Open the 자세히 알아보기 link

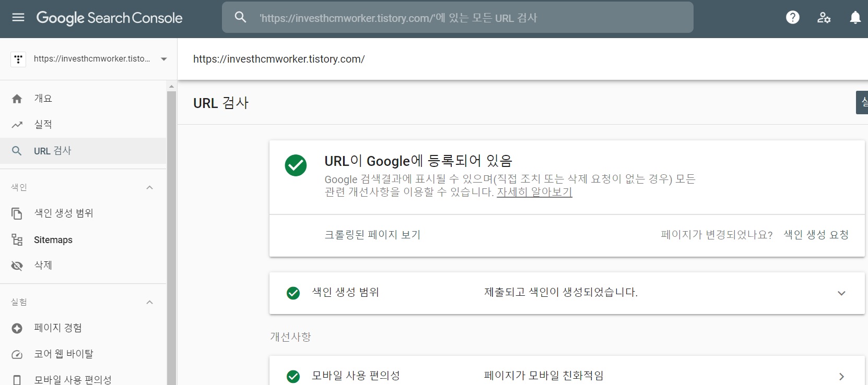point(534,192)
